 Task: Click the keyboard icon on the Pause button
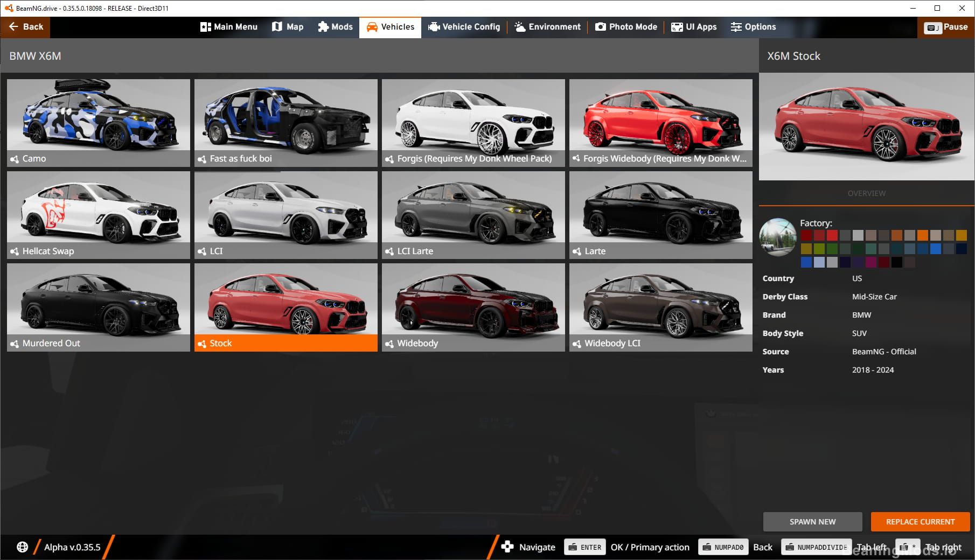coord(932,27)
